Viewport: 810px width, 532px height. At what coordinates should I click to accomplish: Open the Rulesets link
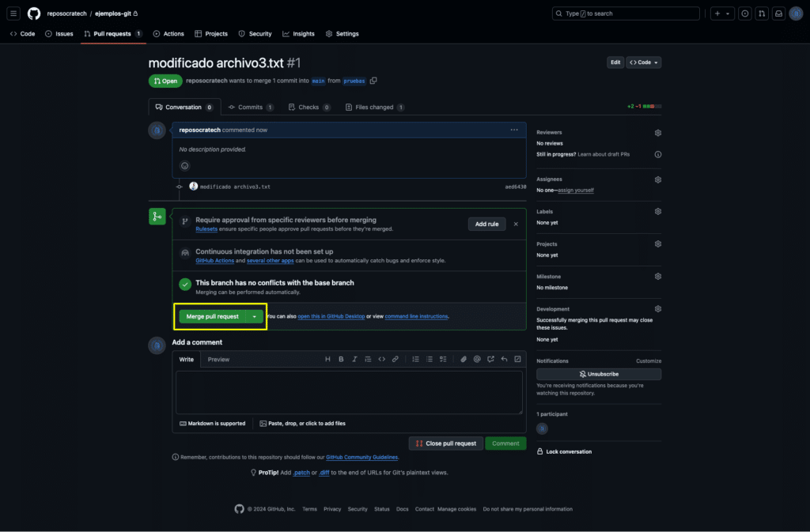(206, 229)
